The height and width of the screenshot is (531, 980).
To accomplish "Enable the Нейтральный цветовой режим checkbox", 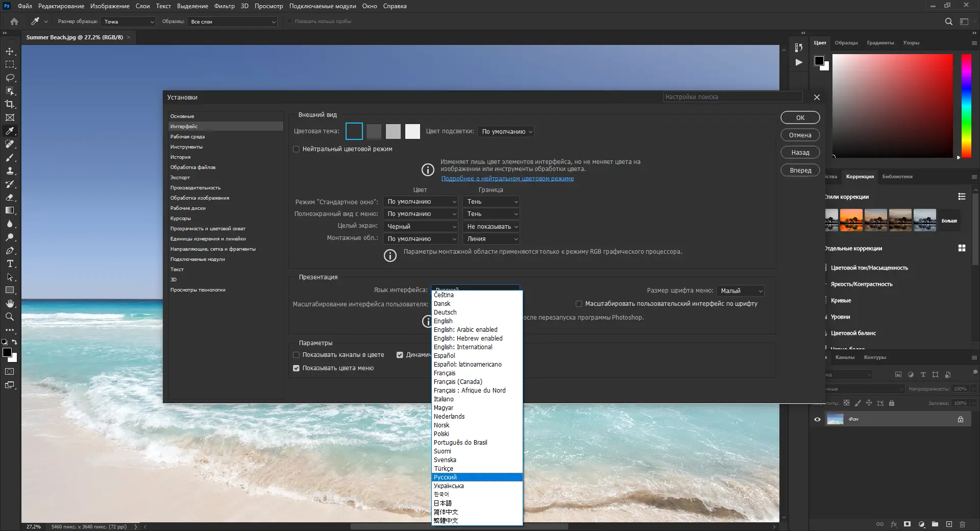I will tap(296, 149).
